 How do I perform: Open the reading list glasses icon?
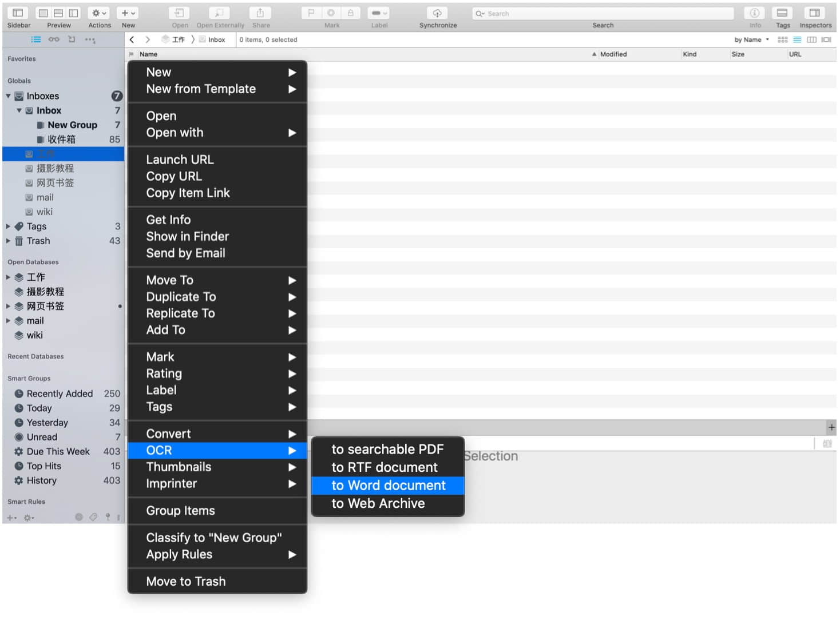pos(54,39)
